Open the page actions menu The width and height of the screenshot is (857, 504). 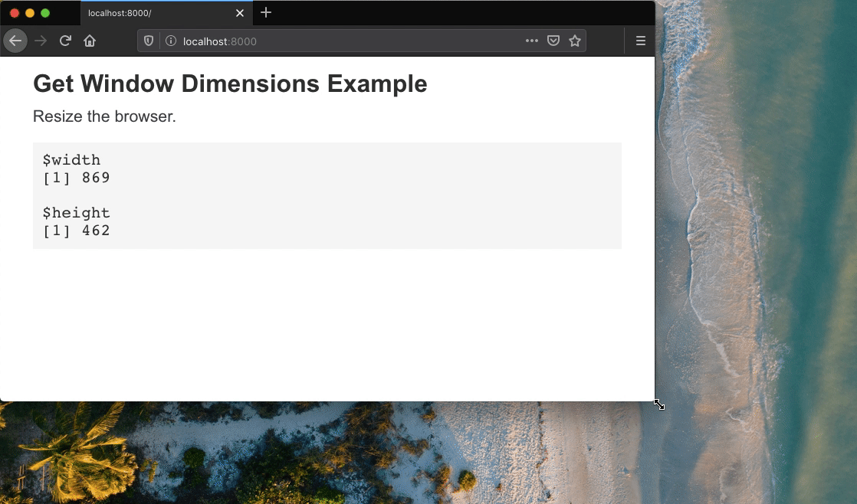tap(531, 41)
